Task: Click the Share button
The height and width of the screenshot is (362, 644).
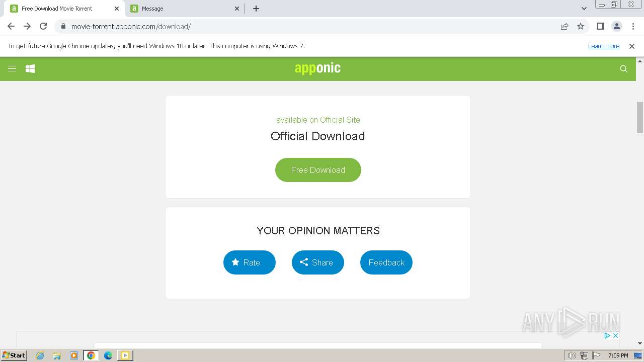Action: (x=318, y=262)
